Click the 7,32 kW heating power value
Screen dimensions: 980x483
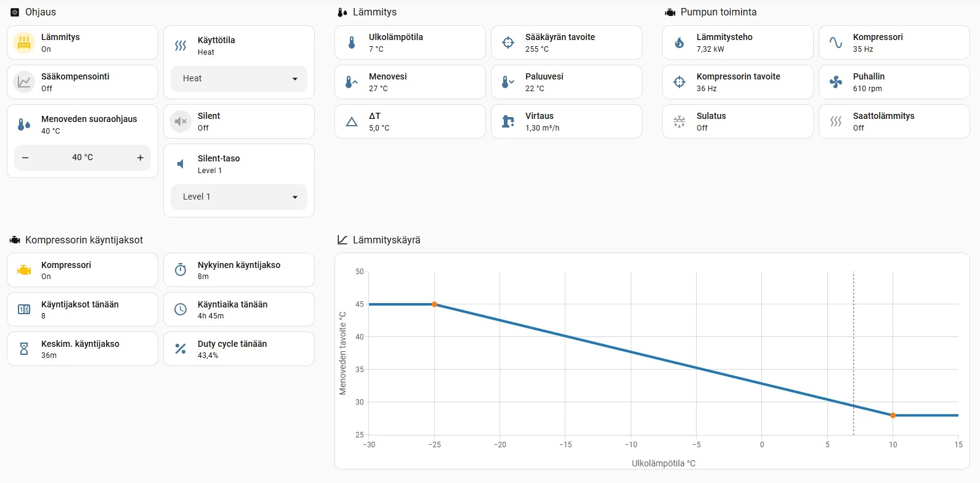click(710, 49)
